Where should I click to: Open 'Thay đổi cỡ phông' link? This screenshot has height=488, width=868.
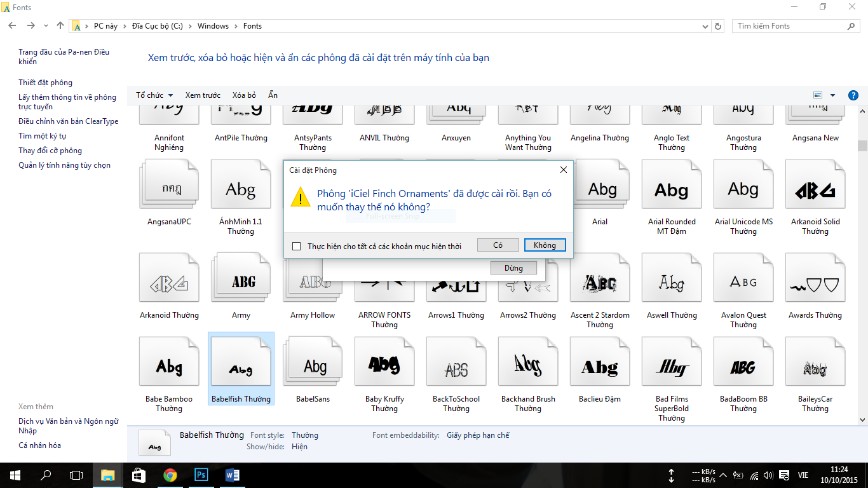tap(50, 151)
